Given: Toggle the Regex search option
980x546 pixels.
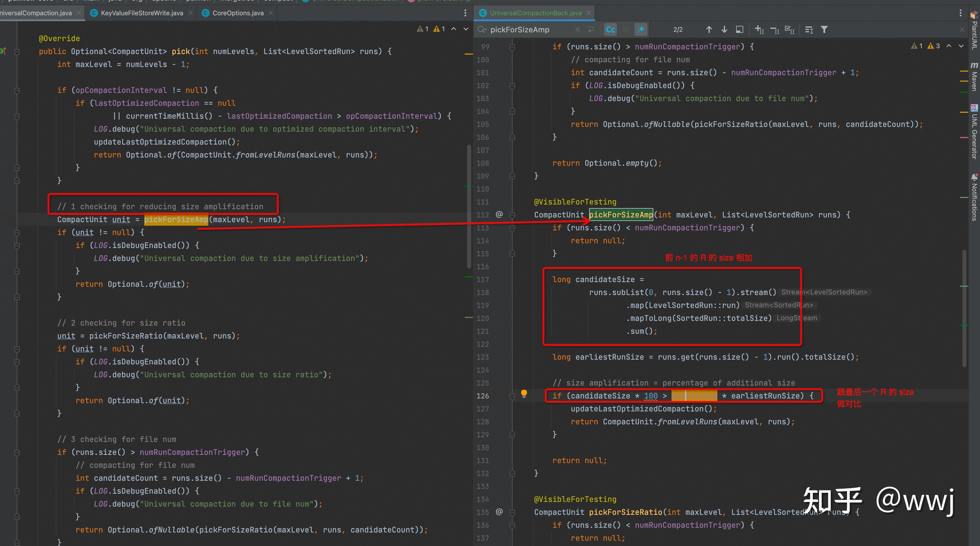Looking at the screenshot, I should click(641, 30).
